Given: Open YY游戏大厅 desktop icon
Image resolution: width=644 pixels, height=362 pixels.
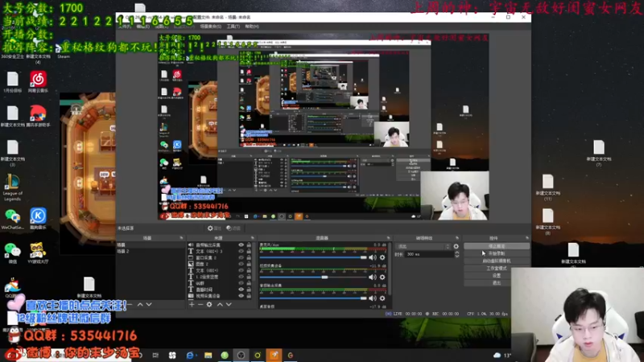Looking at the screenshot, I should [38, 253].
